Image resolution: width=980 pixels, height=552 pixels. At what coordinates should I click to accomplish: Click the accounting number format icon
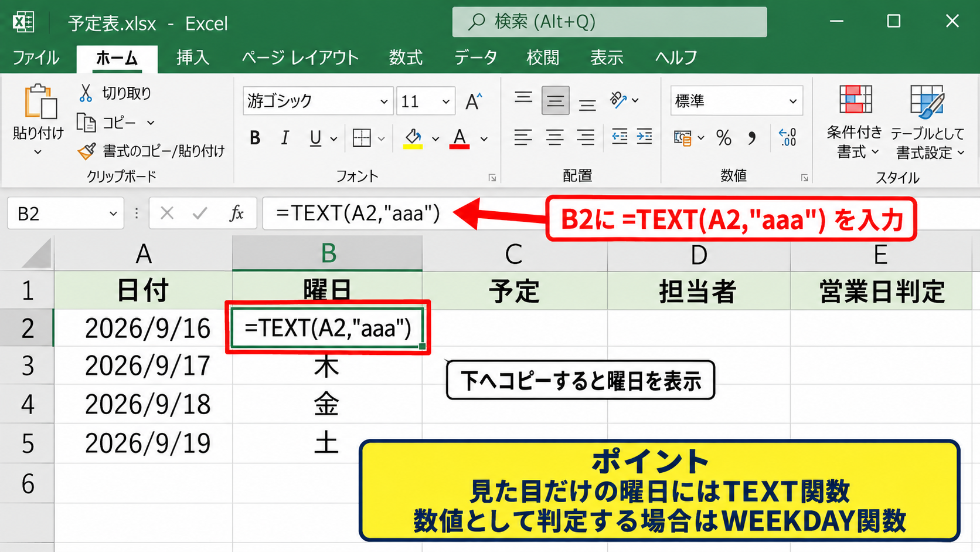pos(683,138)
